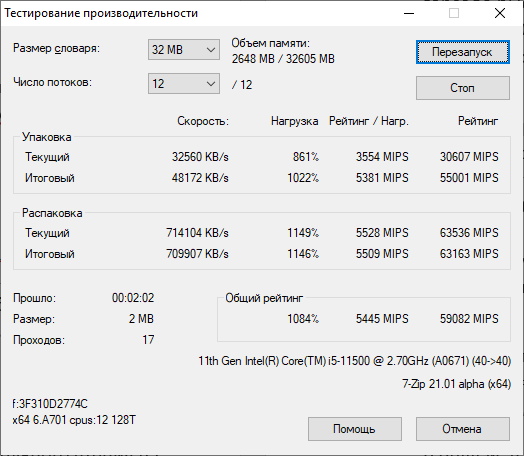Screen dimensions: 524x456
Task: Open the Помощь help button
Action: (x=355, y=429)
